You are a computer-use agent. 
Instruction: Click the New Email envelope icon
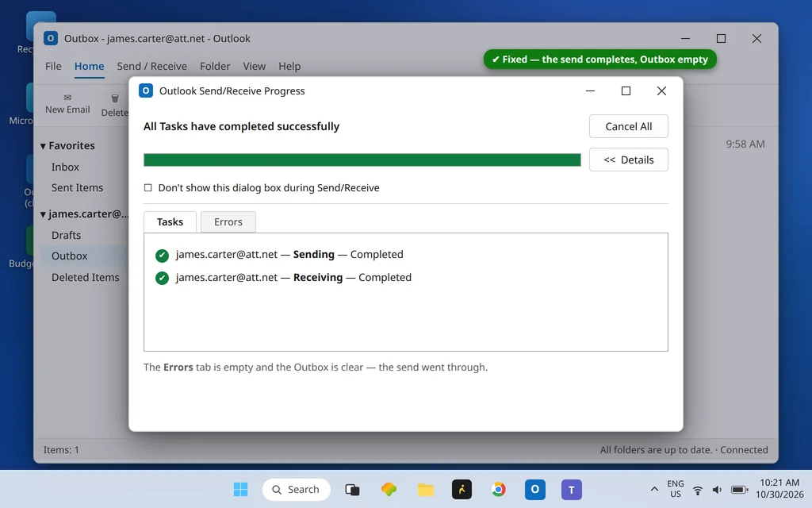point(67,98)
